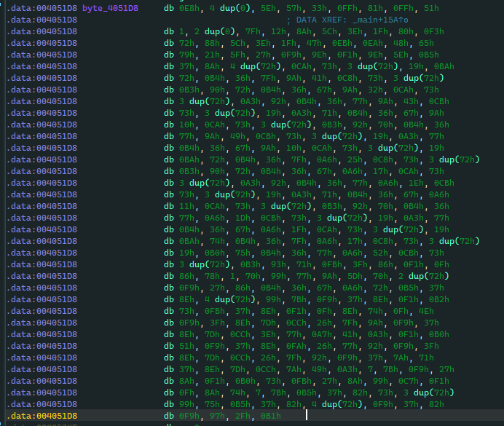Click the '4 dup(0)' operand

230,8
